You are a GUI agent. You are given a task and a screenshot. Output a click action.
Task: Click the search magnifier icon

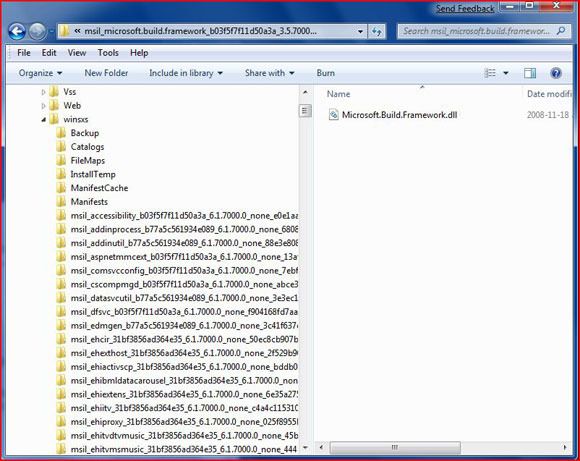tap(561, 31)
